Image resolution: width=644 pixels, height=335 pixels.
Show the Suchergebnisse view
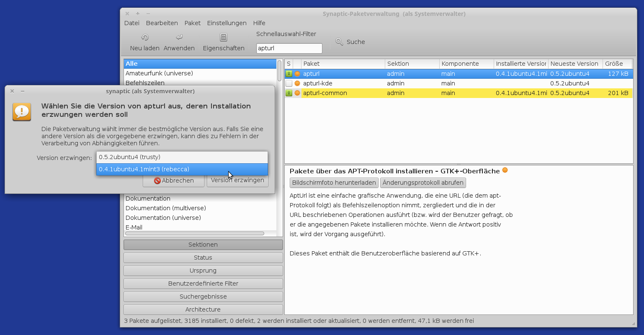pyautogui.click(x=203, y=296)
